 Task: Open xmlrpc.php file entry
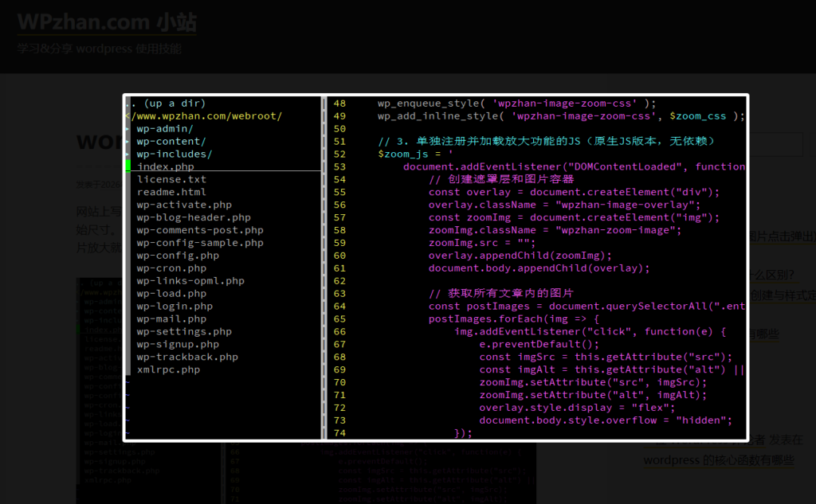(168, 370)
